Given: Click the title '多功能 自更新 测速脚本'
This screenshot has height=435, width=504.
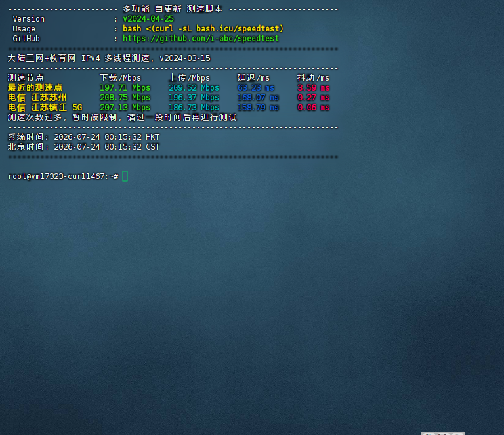Looking at the screenshot, I should click(173, 9).
